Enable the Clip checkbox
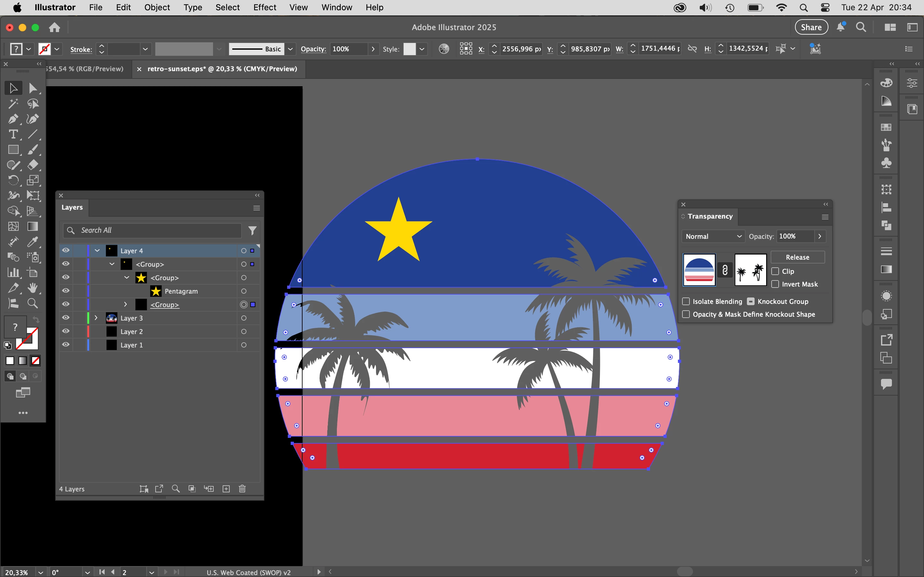924x577 pixels. click(775, 271)
